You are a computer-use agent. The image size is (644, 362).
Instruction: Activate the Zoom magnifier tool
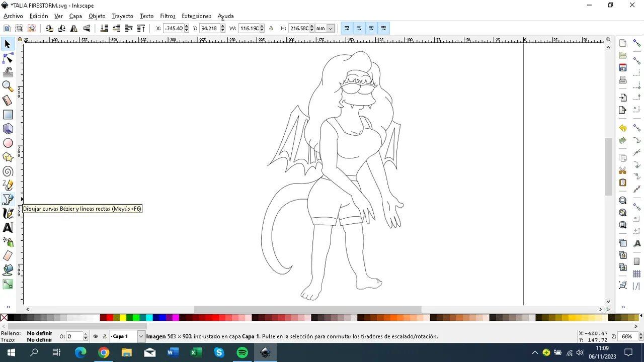[8, 86]
